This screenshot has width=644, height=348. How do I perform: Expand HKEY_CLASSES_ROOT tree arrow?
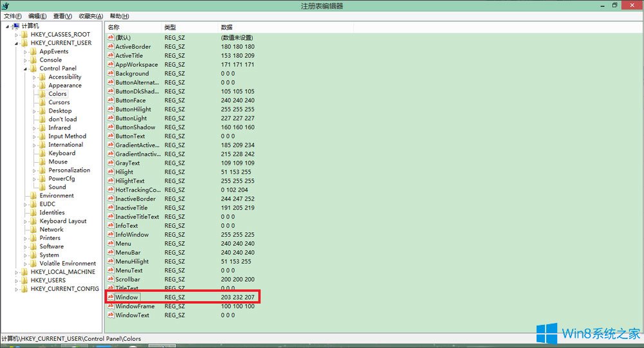(17, 35)
